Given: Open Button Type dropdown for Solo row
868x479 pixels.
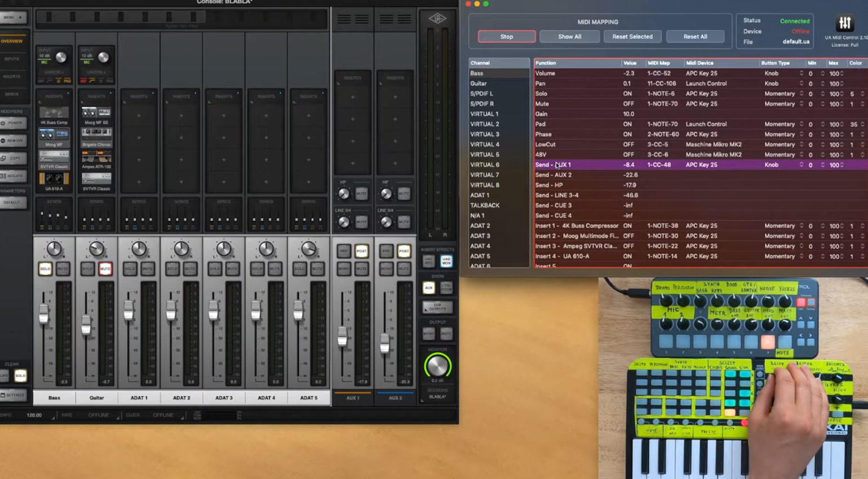Looking at the screenshot, I should (x=801, y=94).
